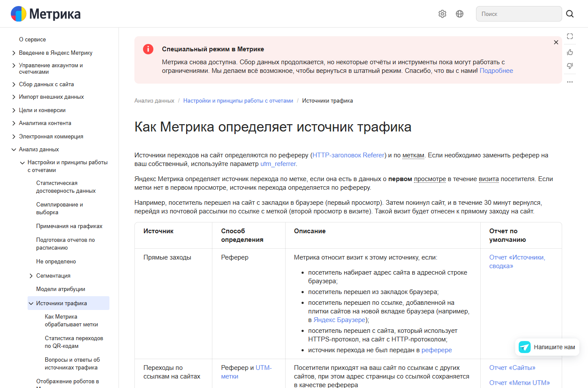Open settings gear icon in header
This screenshot has height=388, width=588.
pos(442,14)
